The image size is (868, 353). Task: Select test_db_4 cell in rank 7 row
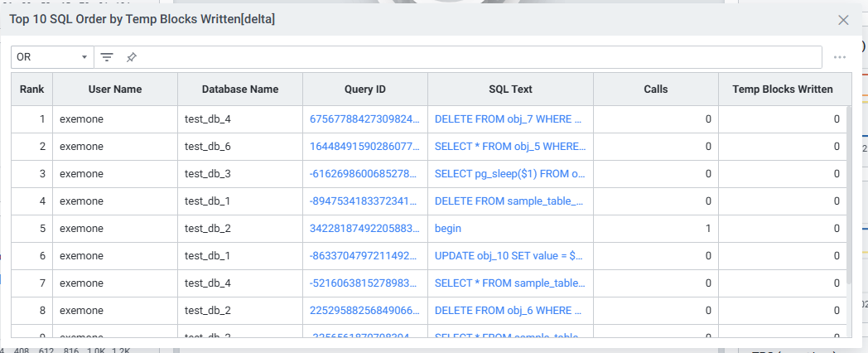208,283
